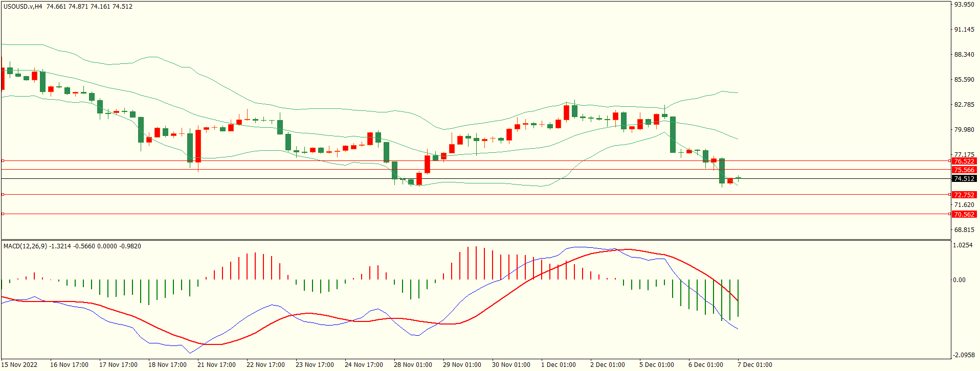Click the 28 Nov 01:00 date on time axis

click(x=413, y=365)
